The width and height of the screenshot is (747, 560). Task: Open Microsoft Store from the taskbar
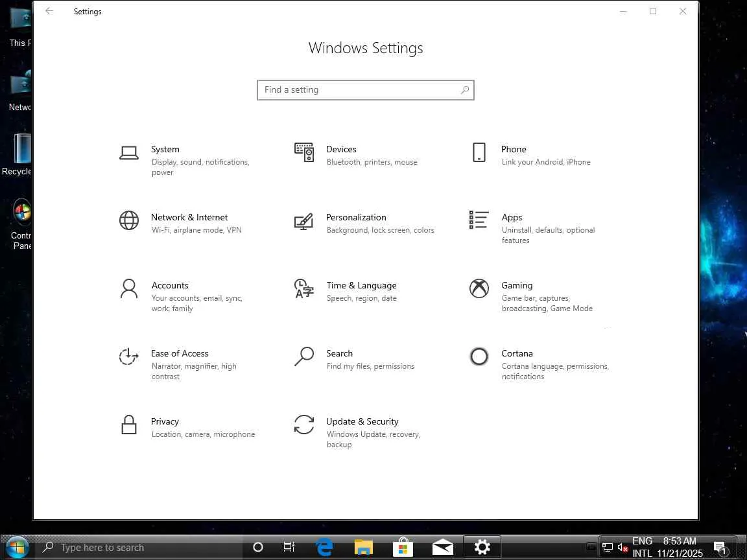[403, 548]
